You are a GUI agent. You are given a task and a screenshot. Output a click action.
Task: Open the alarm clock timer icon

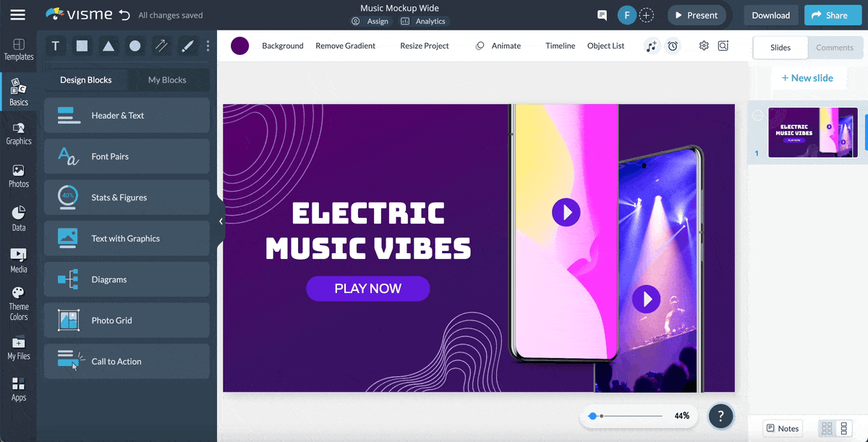tap(673, 46)
